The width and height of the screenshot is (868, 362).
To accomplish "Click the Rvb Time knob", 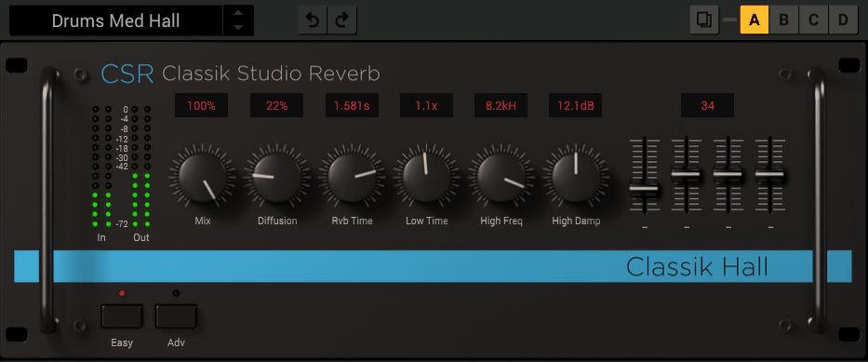I will (x=352, y=178).
